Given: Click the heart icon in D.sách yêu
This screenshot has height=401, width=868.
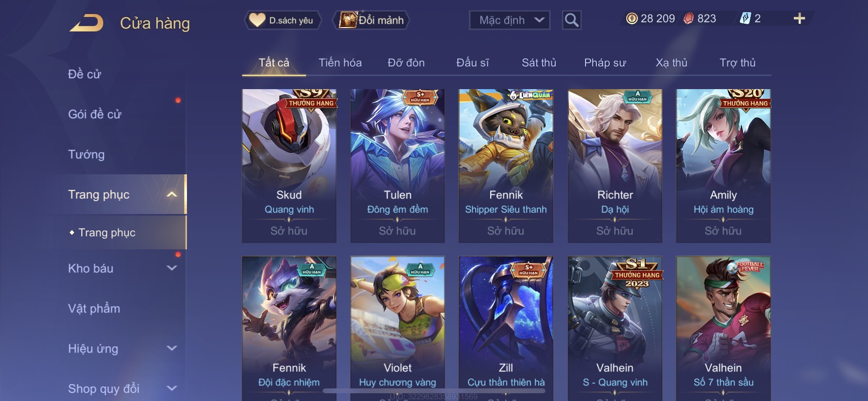Looking at the screenshot, I should tap(257, 20).
